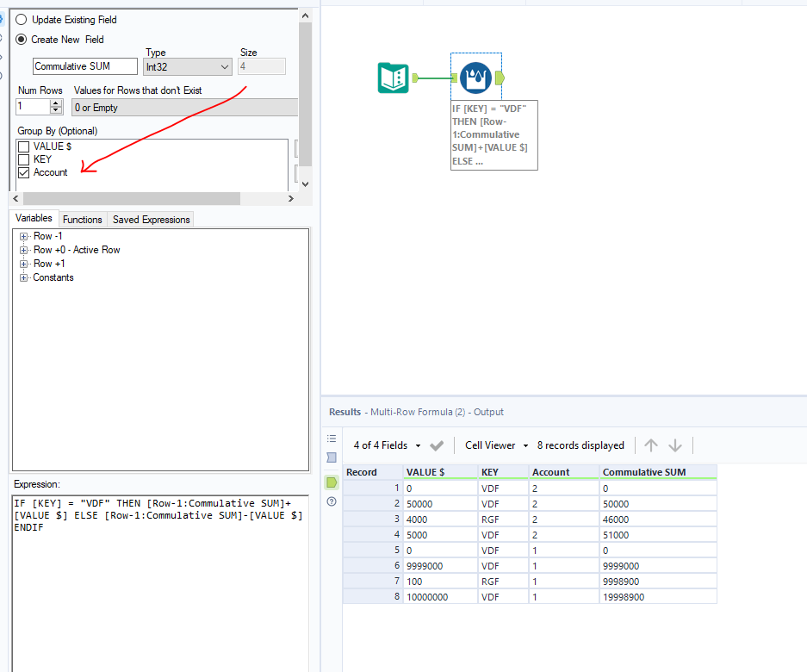
Task: Expand the Row -1 variables node
Action: click(24, 236)
